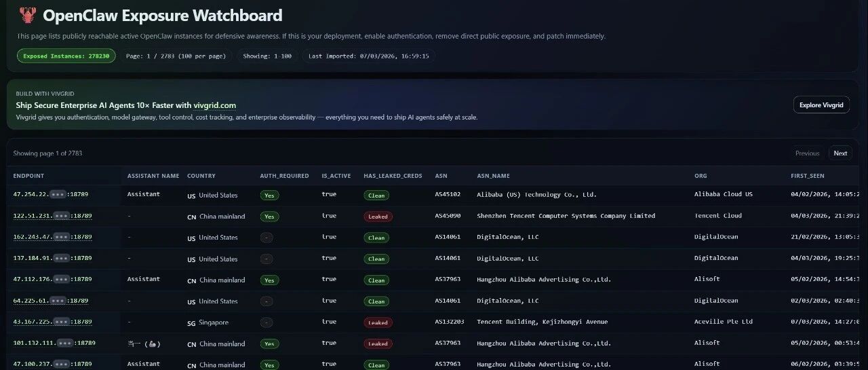Click OpenClaw Exposure Watchboard title
This screenshot has height=370, width=868.
(162, 15)
